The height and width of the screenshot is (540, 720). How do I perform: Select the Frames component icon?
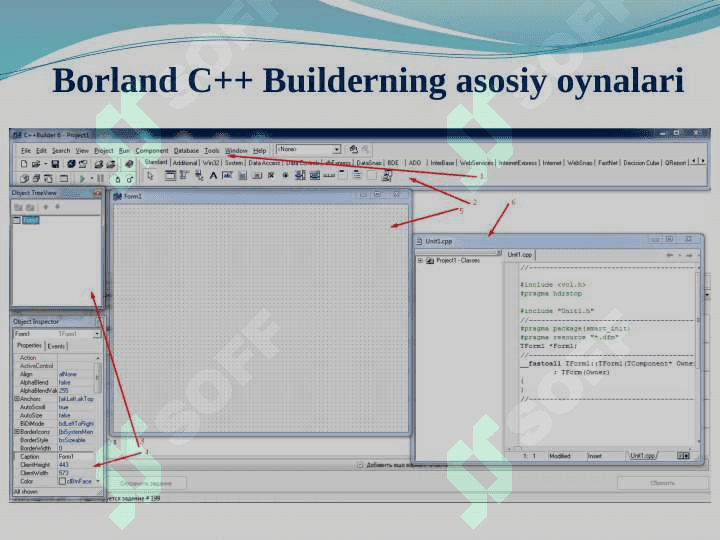[x=169, y=175]
